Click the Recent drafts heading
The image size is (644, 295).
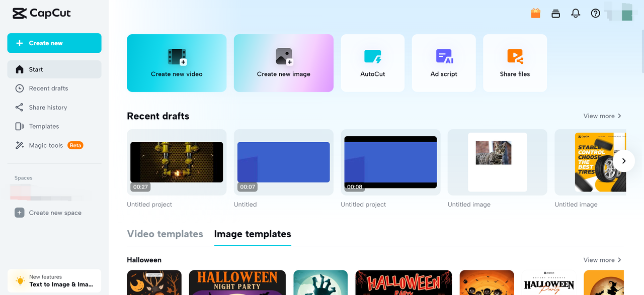158,116
